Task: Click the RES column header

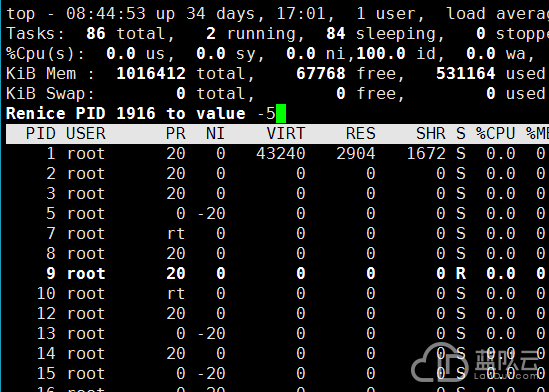Action: 361,133
